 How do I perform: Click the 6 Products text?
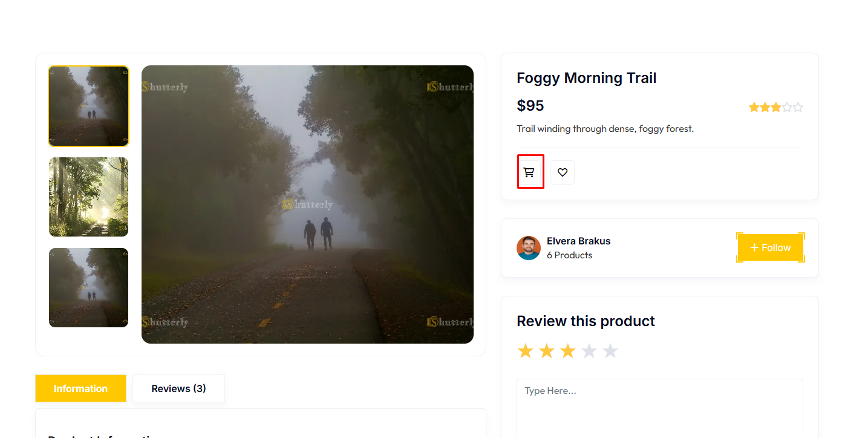point(569,255)
